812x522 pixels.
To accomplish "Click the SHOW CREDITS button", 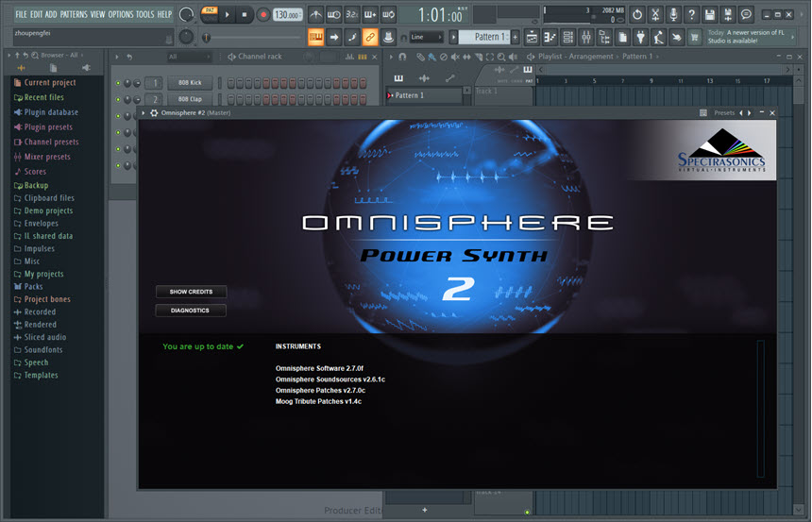I will 191,292.
